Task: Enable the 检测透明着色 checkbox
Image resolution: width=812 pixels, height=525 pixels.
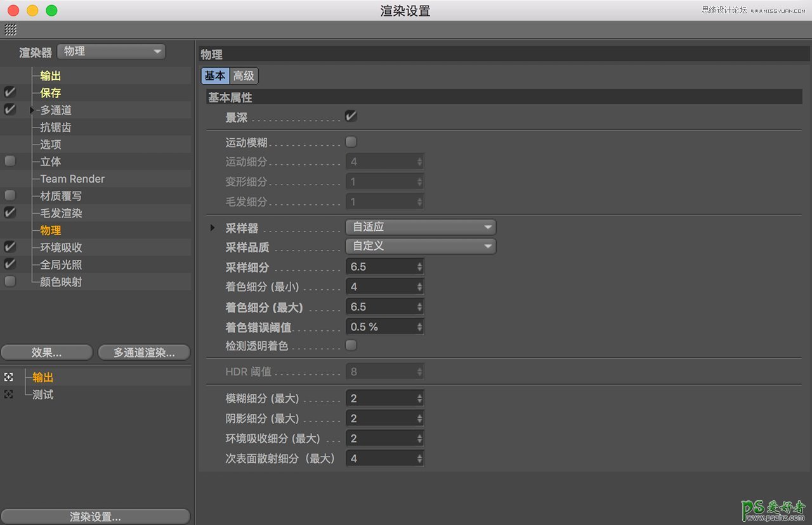Action: pos(351,345)
